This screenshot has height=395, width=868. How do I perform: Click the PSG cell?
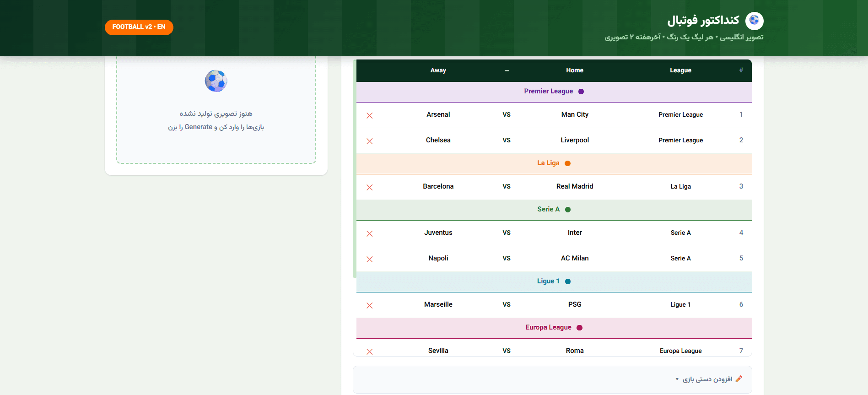[x=575, y=304]
